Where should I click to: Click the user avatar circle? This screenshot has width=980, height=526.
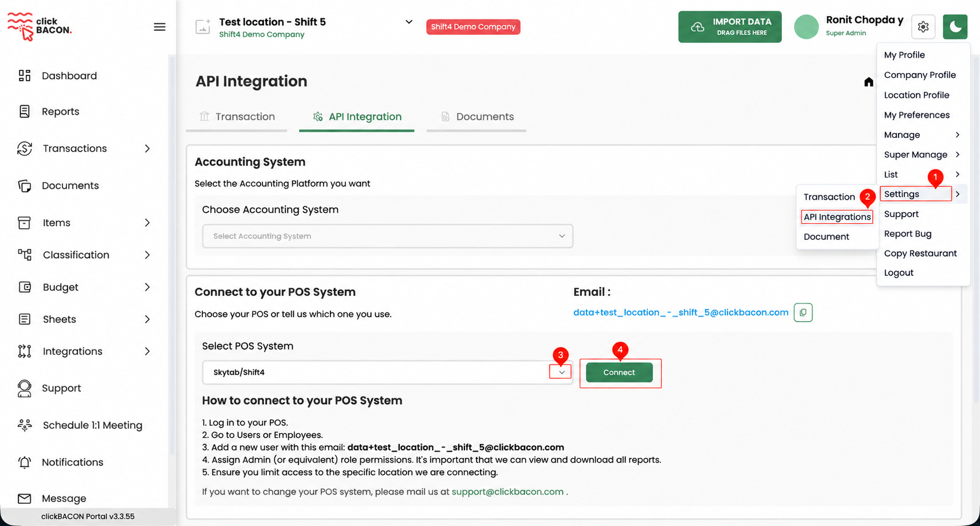(806, 27)
